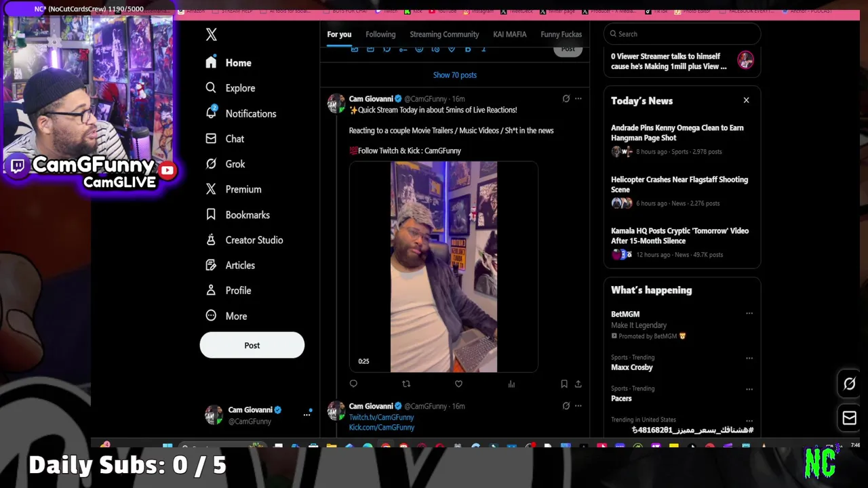
Task: Insert emoji in composer toolbar
Action: pyautogui.click(x=419, y=49)
